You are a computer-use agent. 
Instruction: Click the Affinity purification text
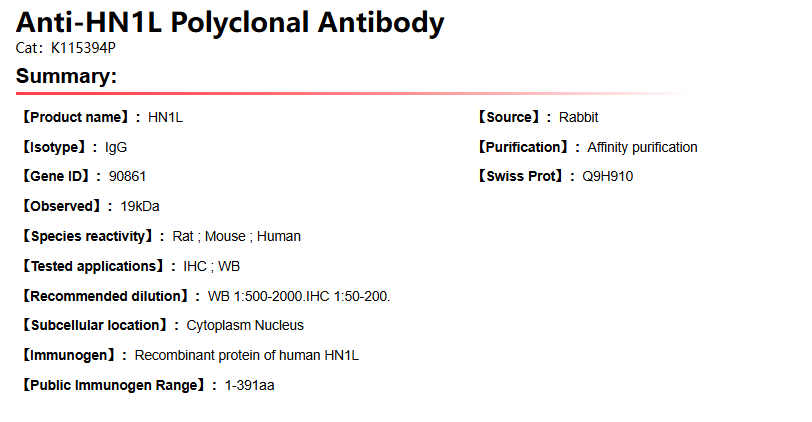pos(642,147)
